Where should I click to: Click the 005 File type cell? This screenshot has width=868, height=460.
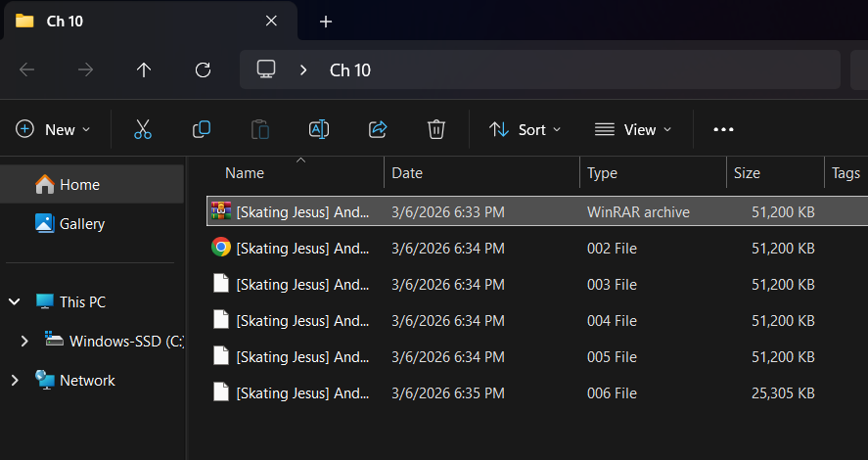click(612, 357)
